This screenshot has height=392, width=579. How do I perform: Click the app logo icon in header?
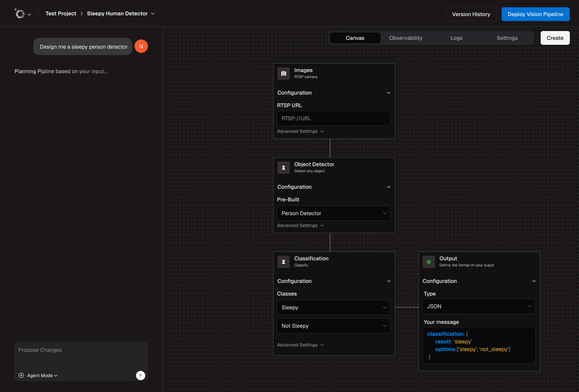pyautogui.click(x=20, y=14)
